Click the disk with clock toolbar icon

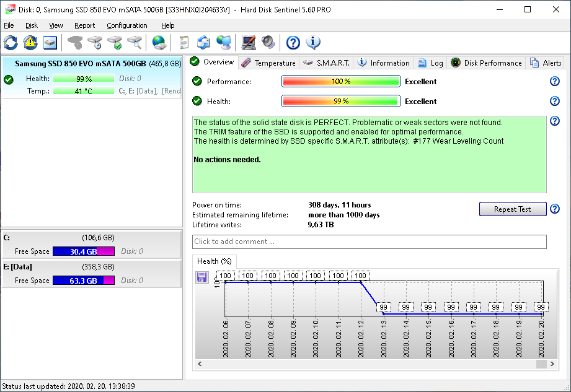tap(95, 43)
